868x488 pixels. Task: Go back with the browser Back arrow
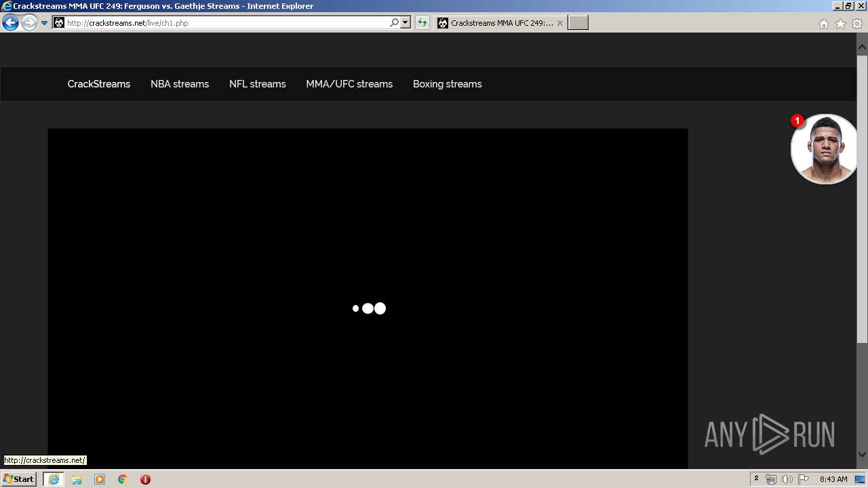(x=10, y=23)
